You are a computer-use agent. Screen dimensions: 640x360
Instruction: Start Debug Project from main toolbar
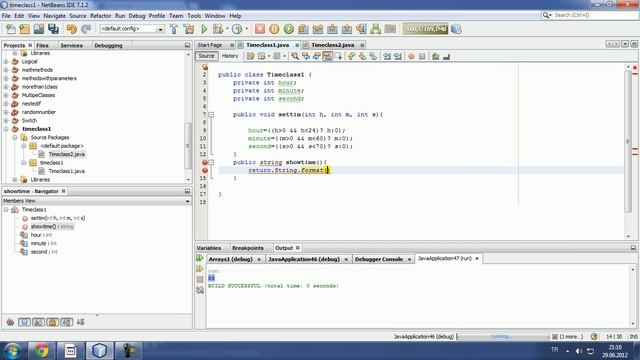point(218,29)
